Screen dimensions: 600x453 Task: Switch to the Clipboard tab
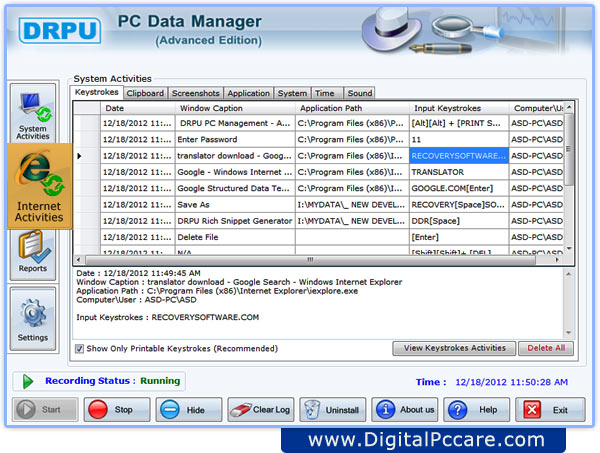pyautogui.click(x=145, y=93)
